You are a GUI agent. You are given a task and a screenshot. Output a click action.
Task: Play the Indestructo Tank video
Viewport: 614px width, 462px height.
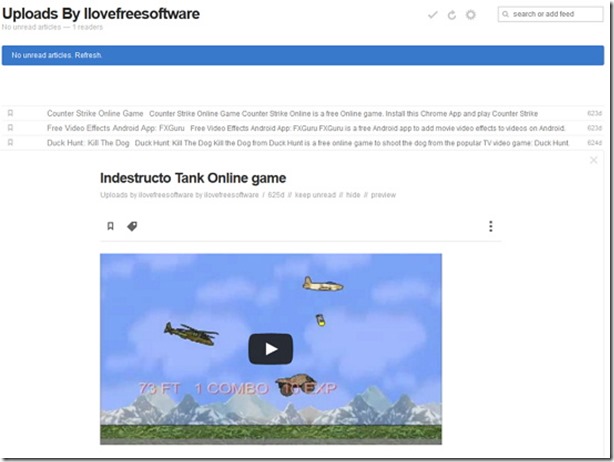coord(271,349)
